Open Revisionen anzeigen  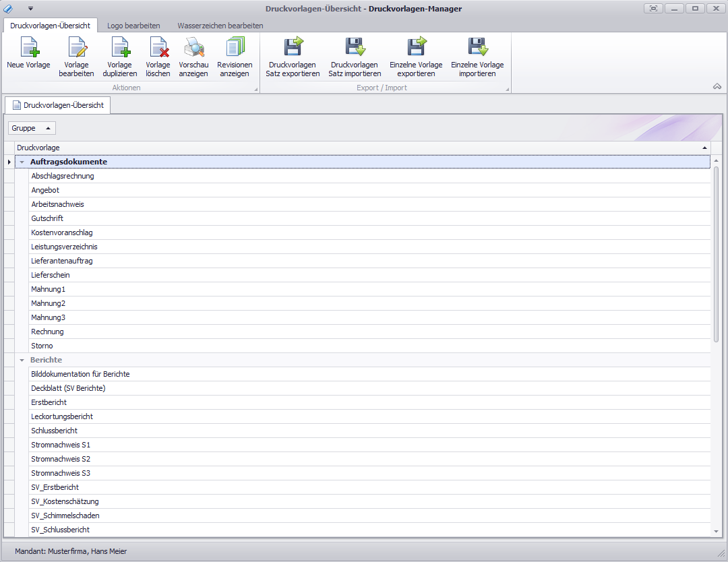click(235, 48)
